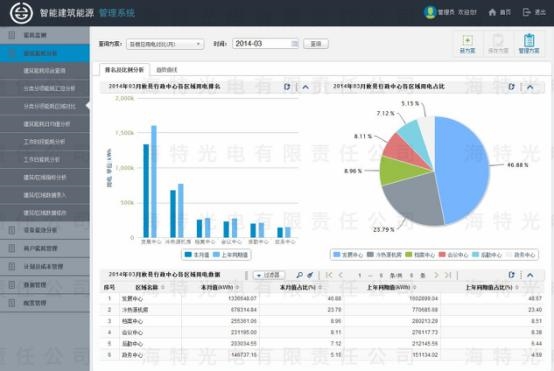Click the red swatch in pie legend
Image resolution: width=554 pixels, height=371 pixels.
point(442,254)
